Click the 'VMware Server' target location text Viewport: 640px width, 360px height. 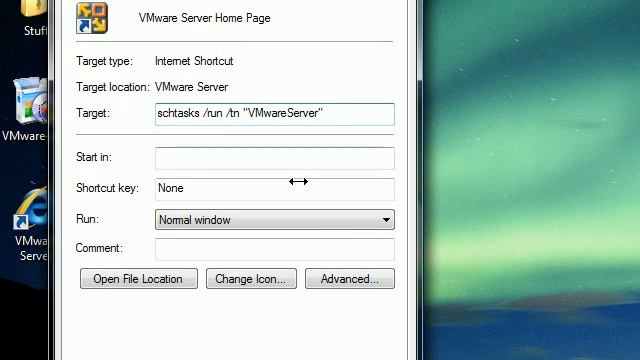click(x=191, y=87)
